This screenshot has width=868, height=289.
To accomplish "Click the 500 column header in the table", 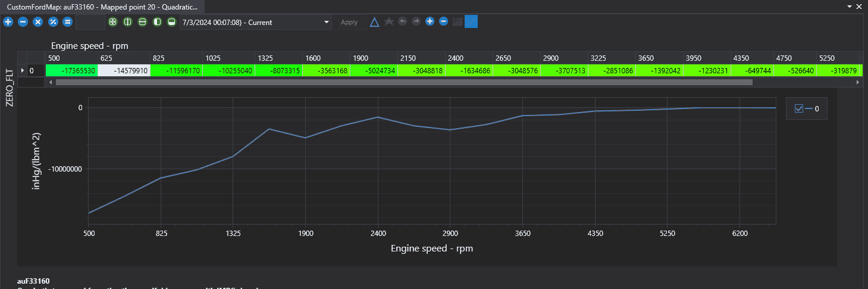I will pos(71,58).
